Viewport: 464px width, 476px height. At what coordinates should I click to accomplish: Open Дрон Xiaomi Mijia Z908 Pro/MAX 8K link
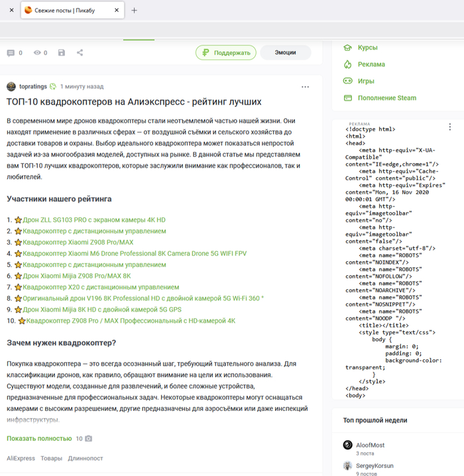(77, 276)
